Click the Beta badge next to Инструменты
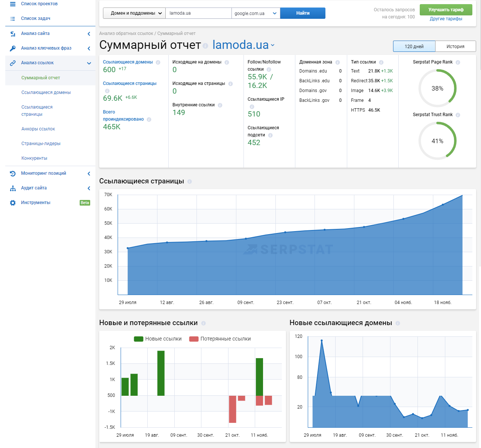This screenshot has height=448, width=481. [x=85, y=203]
